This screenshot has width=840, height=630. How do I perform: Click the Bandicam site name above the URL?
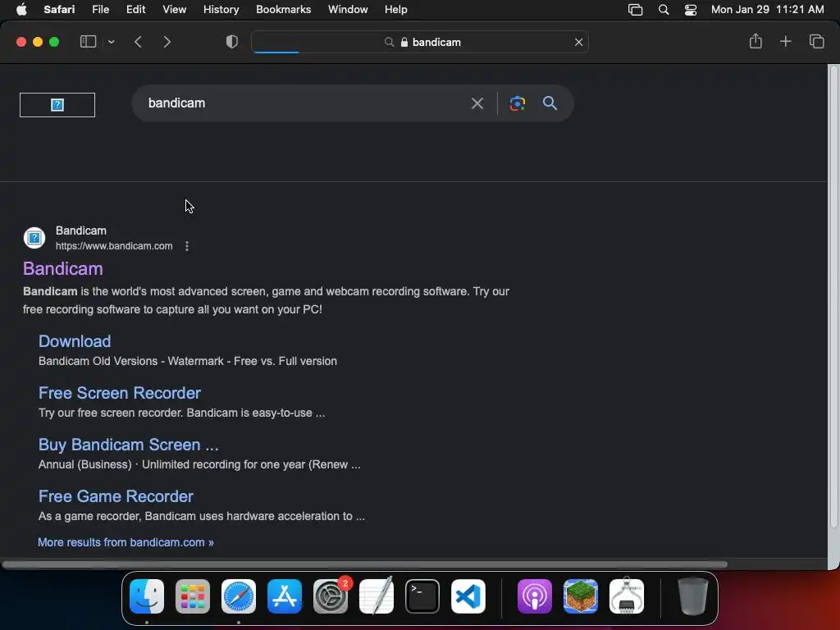pyautogui.click(x=81, y=231)
